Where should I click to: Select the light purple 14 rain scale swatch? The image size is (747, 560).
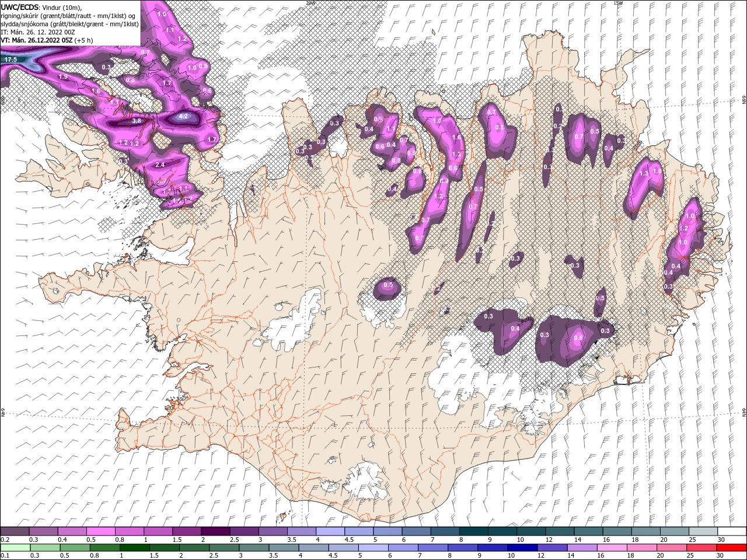pos(581,548)
